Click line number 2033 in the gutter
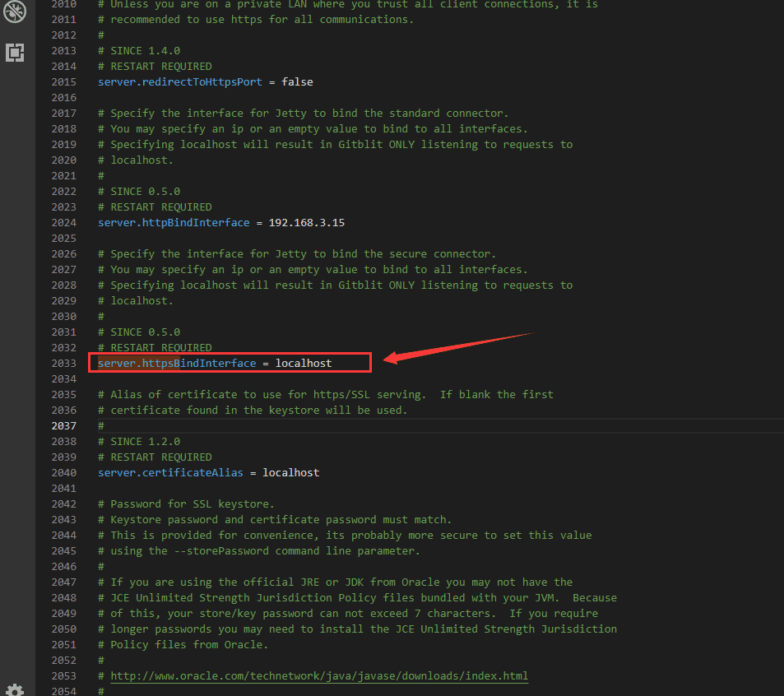Image resolution: width=784 pixels, height=696 pixels. tap(63, 362)
